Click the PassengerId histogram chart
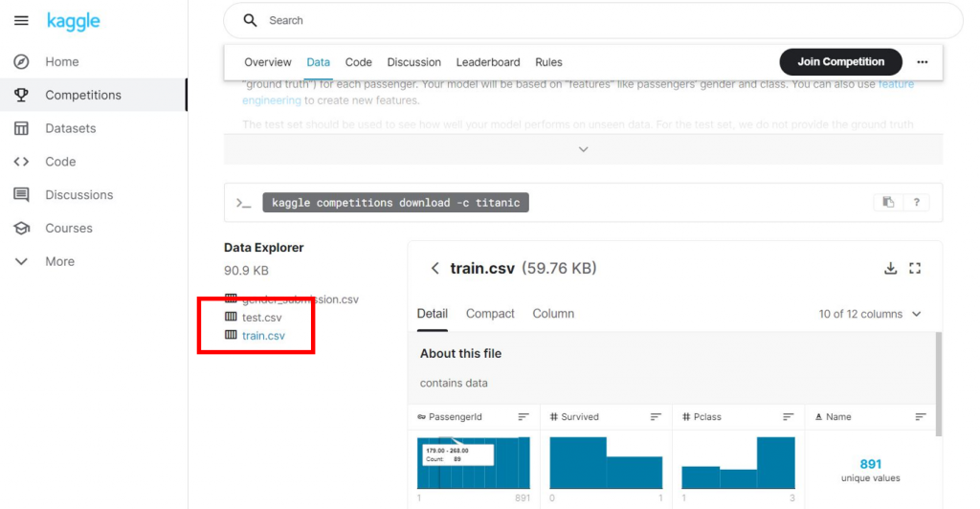Screen dimensions: 980x509 473,462
